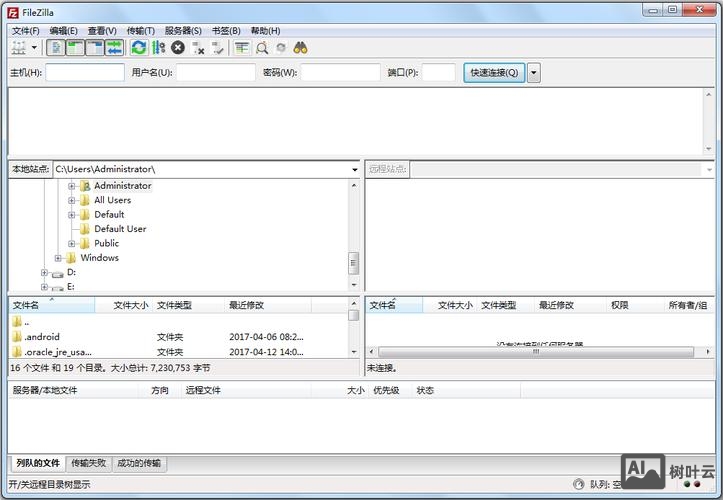Open the local site path dropdown
The height and width of the screenshot is (500, 723).
355,169
